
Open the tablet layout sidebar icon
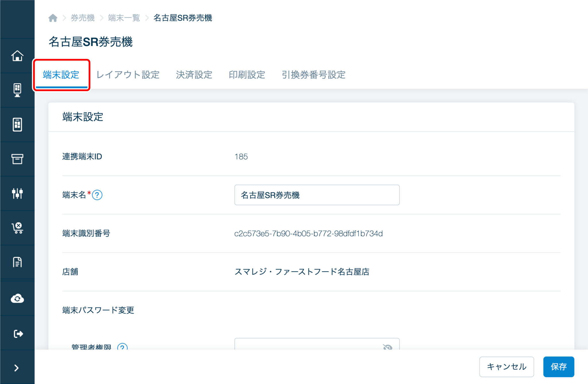(17, 125)
